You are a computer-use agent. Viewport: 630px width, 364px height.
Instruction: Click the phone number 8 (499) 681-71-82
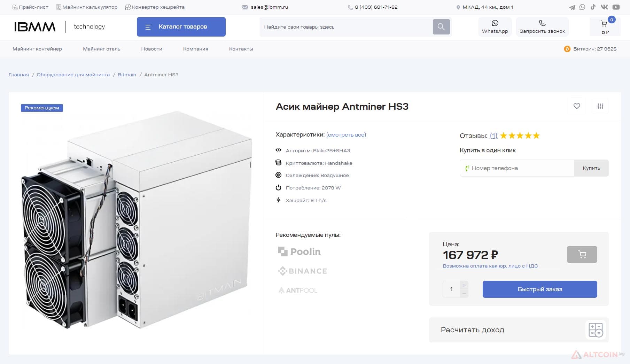[x=376, y=7]
